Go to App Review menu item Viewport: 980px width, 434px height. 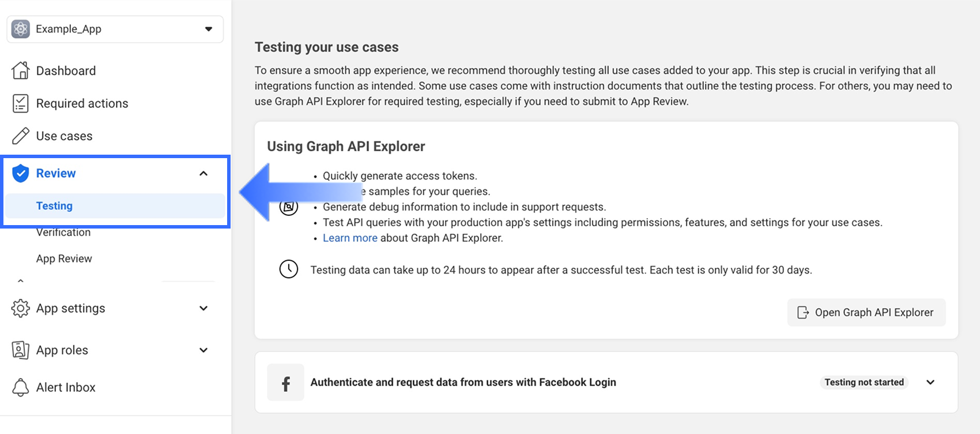click(64, 259)
